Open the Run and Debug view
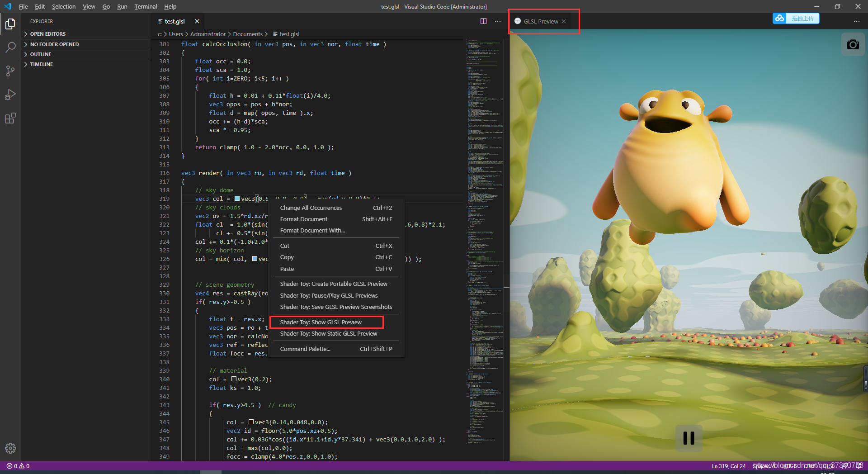 [x=10, y=95]
